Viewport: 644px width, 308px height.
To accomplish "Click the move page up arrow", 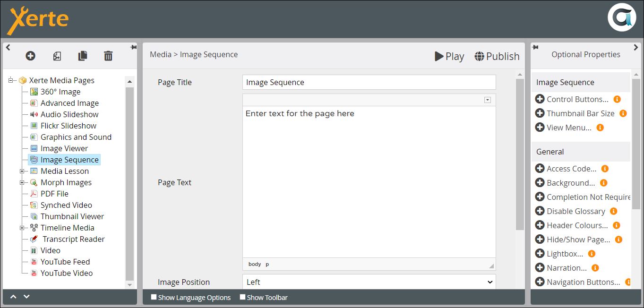I will 13,297.
